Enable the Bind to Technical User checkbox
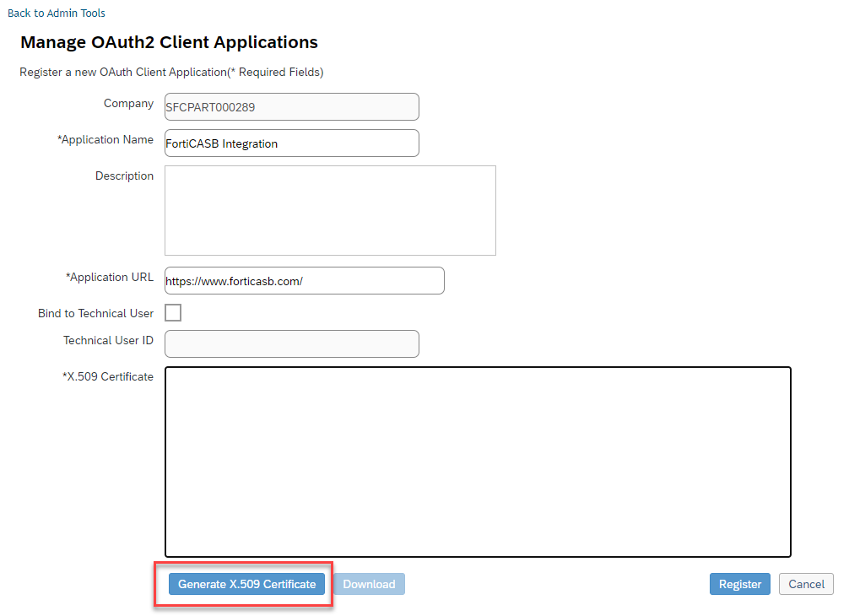This screenshot has width=849, height=616. pyautogui.click(x=173, y=312)
